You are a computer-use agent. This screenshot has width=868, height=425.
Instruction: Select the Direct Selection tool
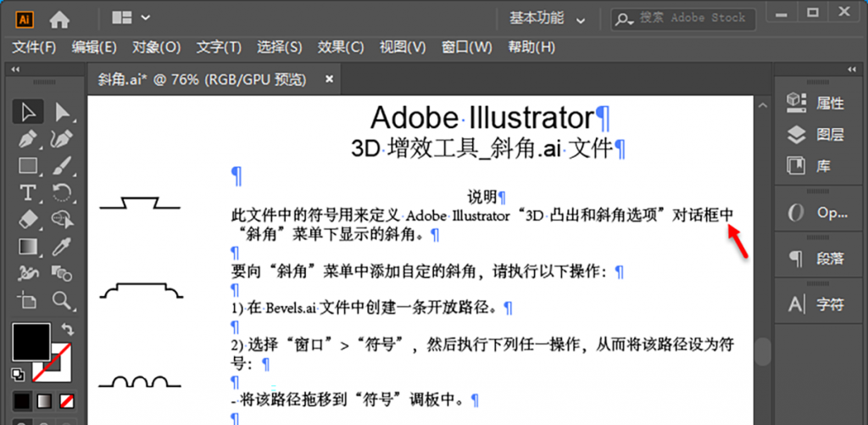coord(62,112)
